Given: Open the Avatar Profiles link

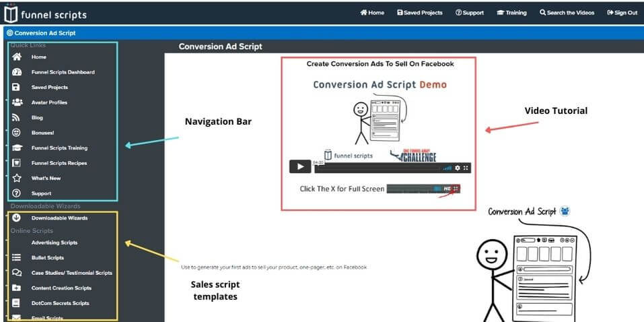Looking at the screenshot, I should click(49, 102).
